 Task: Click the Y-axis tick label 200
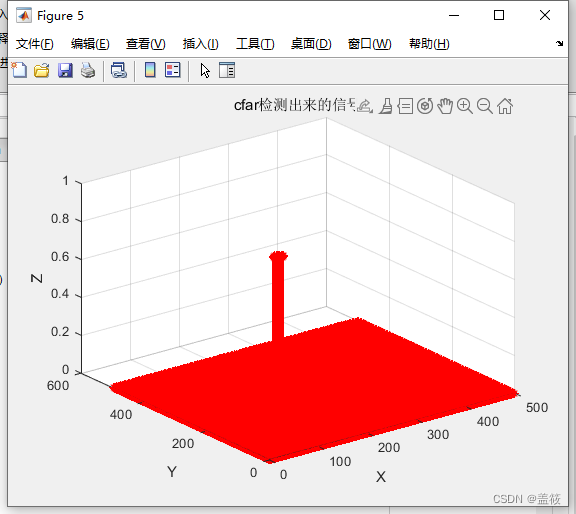(183, 443)
